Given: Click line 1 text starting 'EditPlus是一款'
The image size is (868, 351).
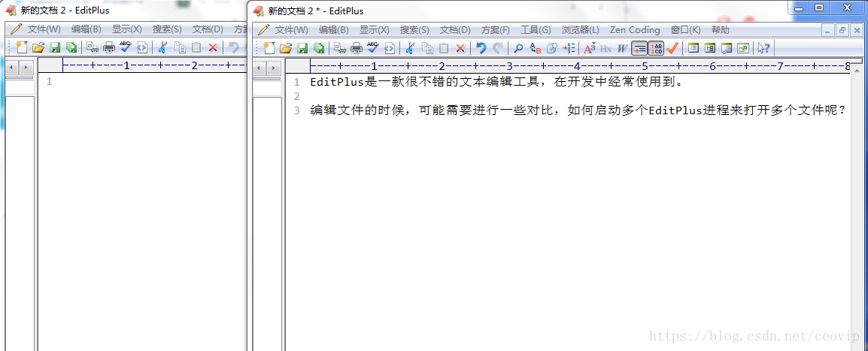Looking at the screenshot, I should [498, 83].
